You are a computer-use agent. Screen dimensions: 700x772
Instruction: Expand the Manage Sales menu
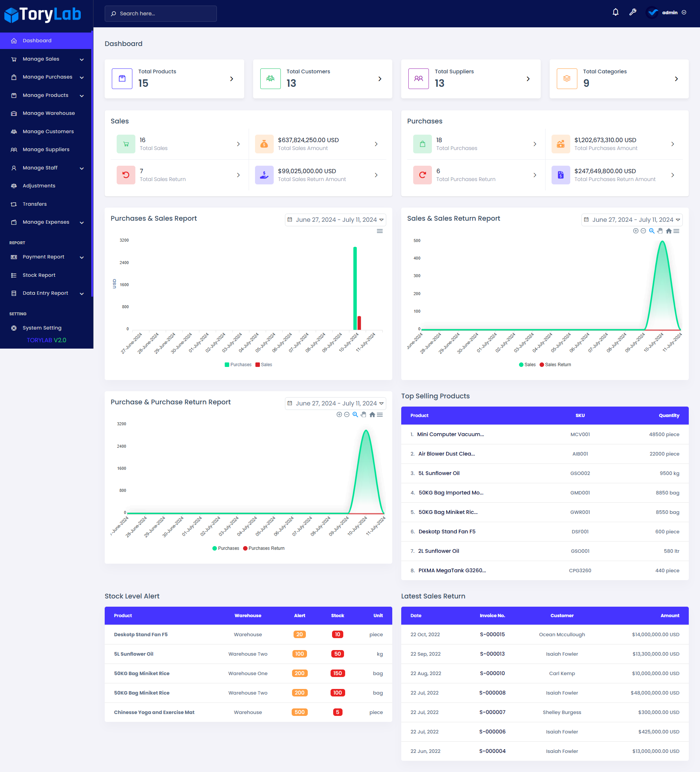pos(41,59)
